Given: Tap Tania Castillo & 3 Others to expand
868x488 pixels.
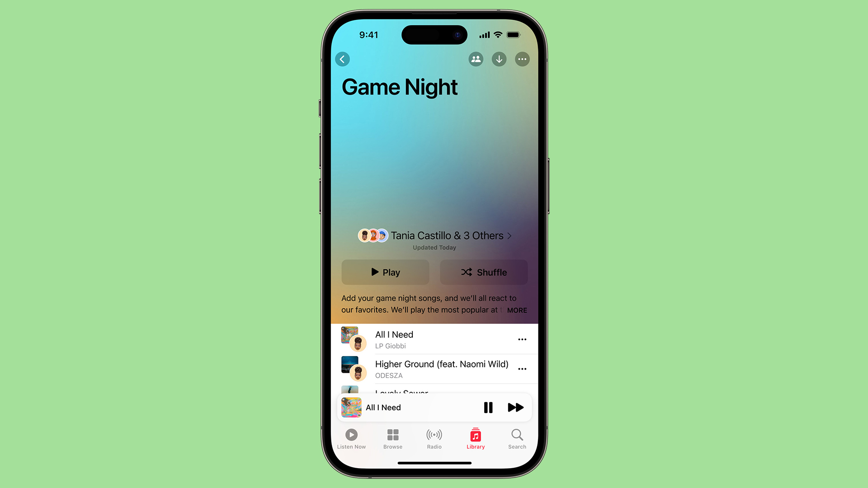Looking at the screenshot, I should (434, 235).
